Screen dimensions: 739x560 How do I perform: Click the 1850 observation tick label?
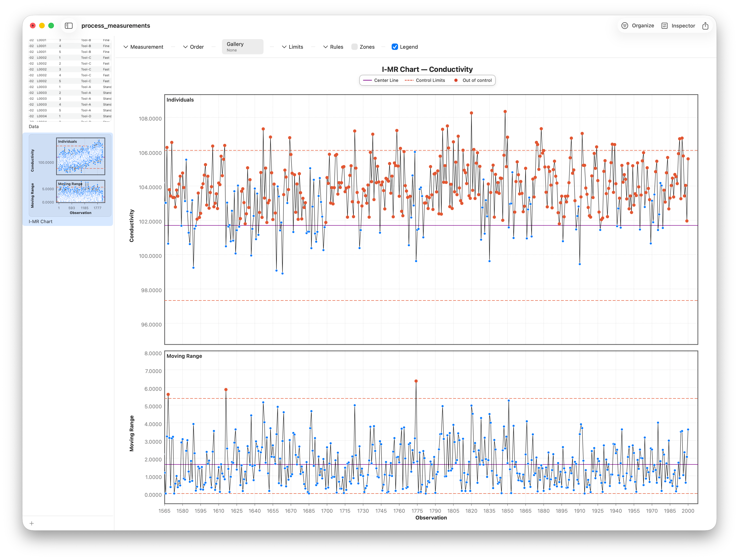click(x=507, y=511)
